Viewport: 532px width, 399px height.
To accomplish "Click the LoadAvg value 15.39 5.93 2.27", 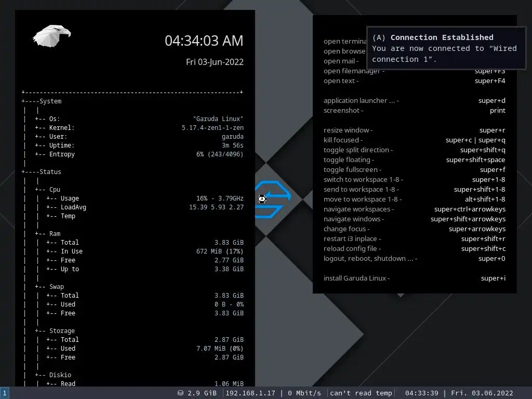I will (216, 207).
